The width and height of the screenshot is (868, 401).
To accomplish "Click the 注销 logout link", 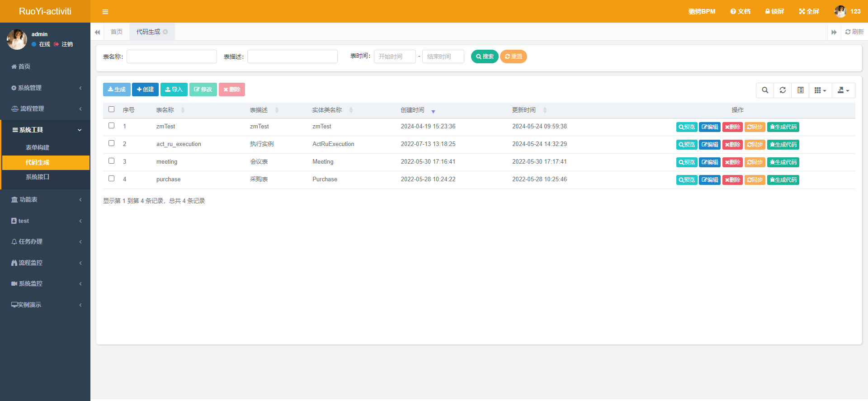I will pos(63,44).
